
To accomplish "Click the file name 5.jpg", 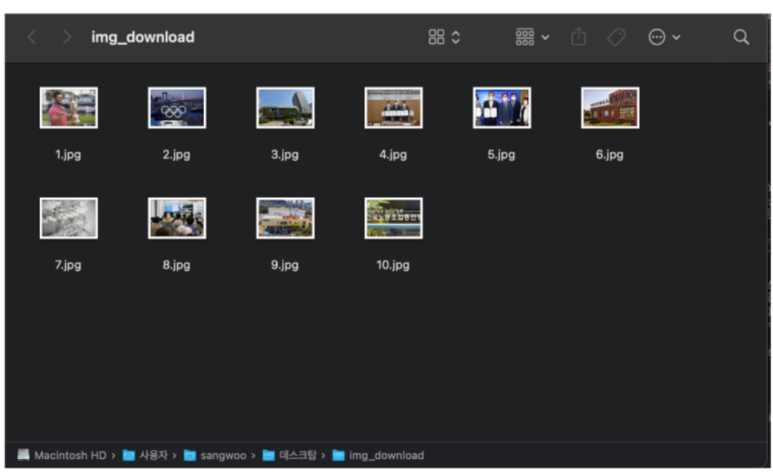I will [501, 155].
